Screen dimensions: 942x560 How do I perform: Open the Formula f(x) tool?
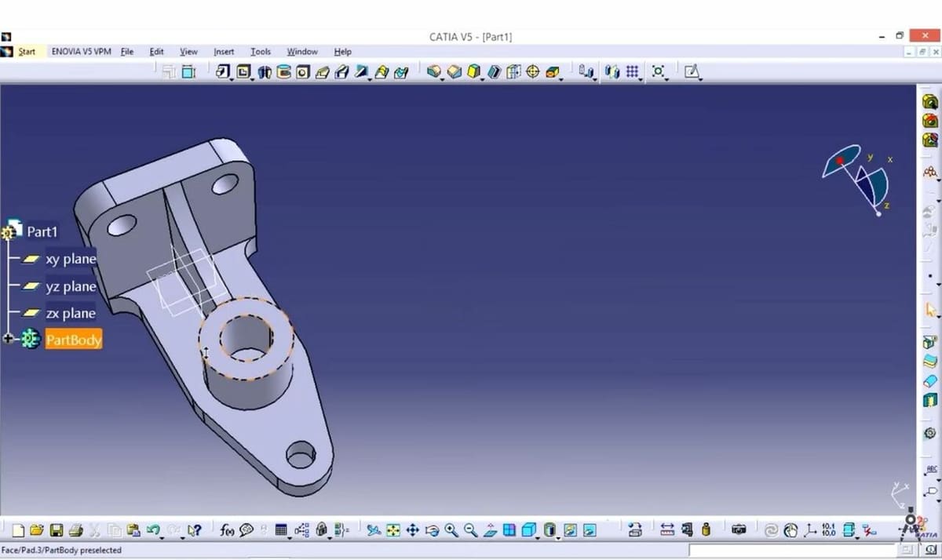227,530
